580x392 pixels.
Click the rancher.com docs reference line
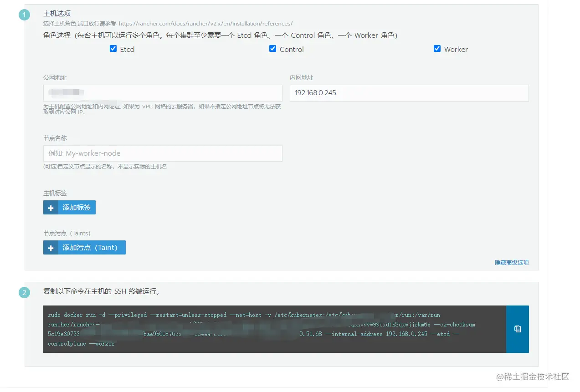168,24
